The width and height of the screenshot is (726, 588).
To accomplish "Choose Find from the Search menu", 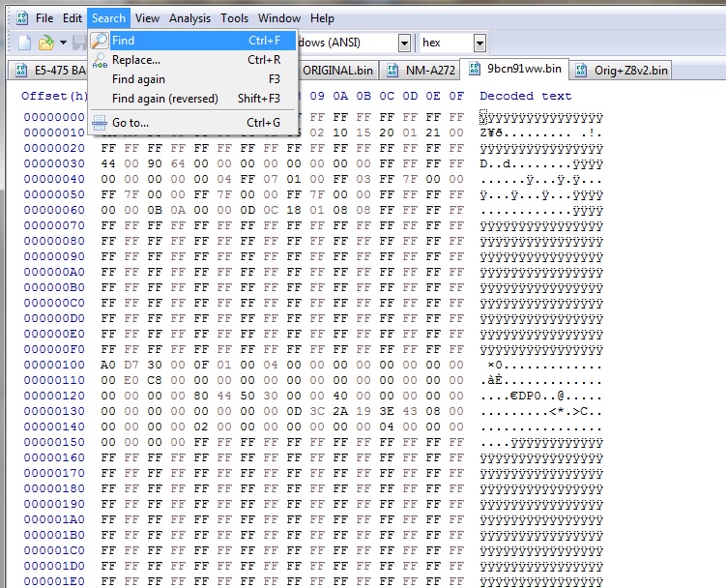I will click(x=192, y=41).
